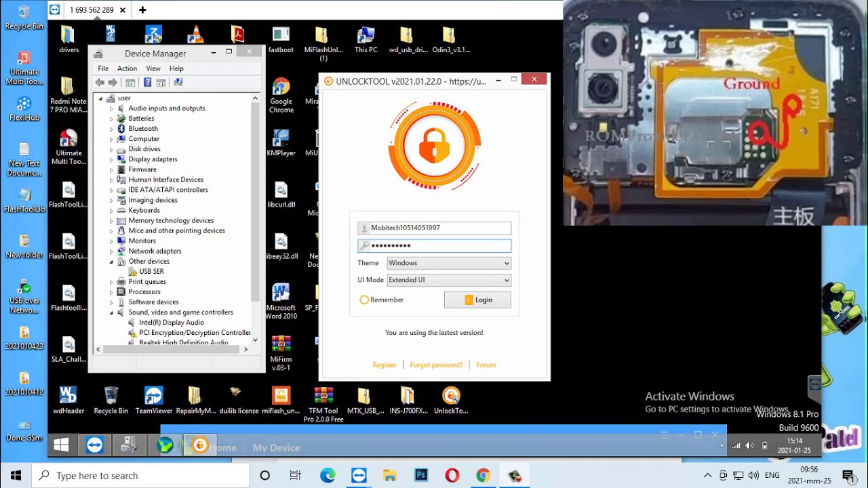Open Microsoft Edge from host taskbar
This screenshot has height=488, width=868.
click(x=328, y=475)
